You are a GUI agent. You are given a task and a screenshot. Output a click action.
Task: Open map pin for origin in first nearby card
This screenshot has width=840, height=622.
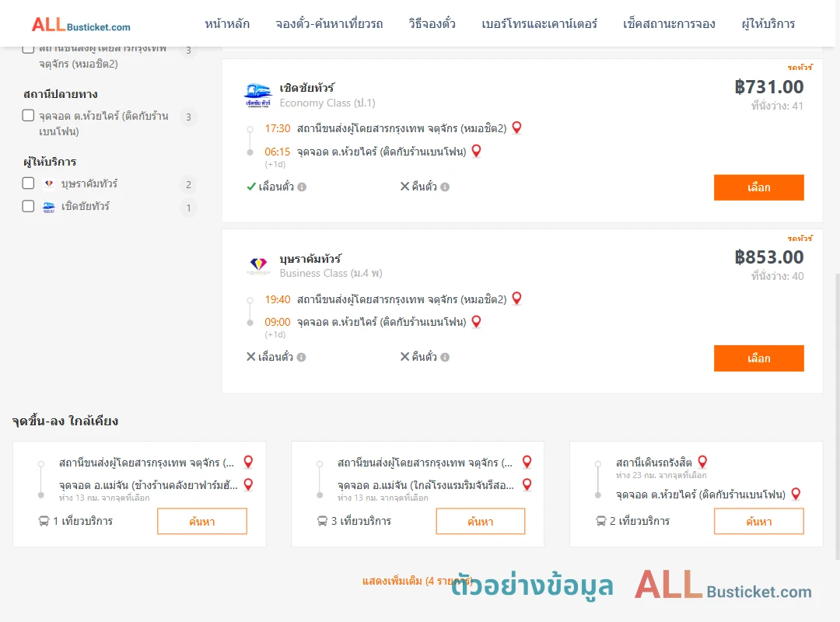(x=248, y=462)
